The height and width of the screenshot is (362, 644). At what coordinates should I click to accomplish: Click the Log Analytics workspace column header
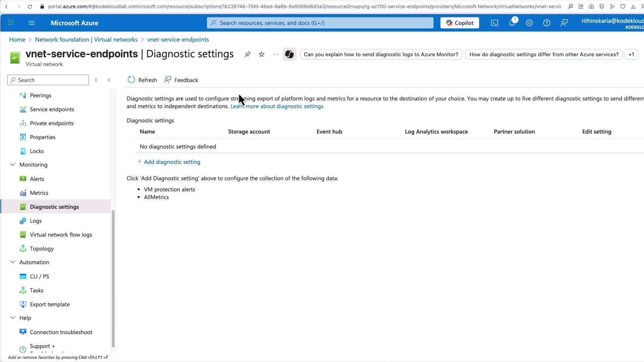pos(436,132)
